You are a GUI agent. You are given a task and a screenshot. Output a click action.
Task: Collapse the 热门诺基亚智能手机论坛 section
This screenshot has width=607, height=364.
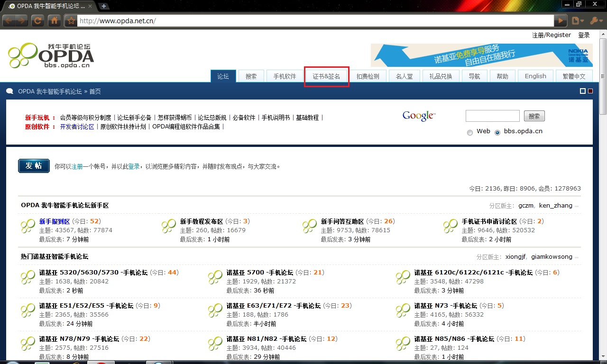[577, 257]
